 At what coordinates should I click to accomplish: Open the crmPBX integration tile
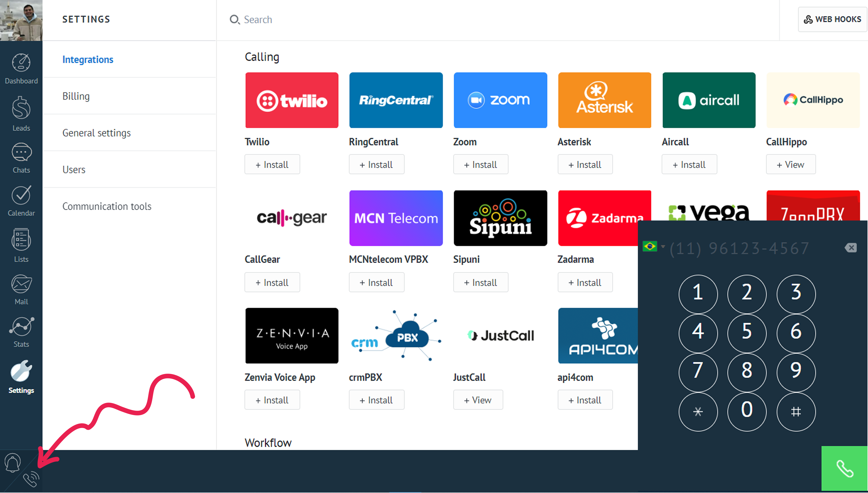(x=396, y=336)
